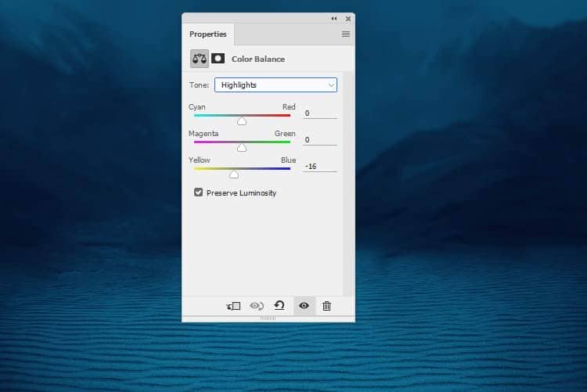Screen dimensions: 587x392
Task: Click the Cyan-Red slider handle
Action: [242, 120]
